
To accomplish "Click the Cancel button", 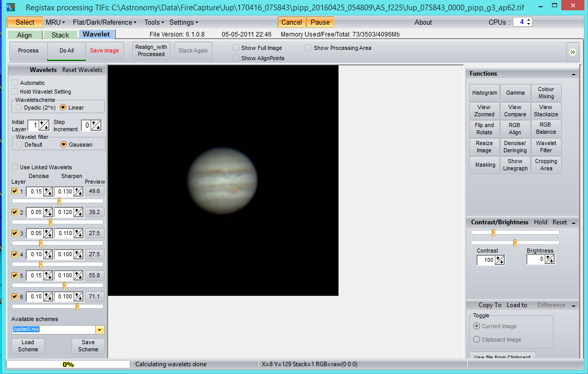I will pyautogui.click(x=292, y=22).
